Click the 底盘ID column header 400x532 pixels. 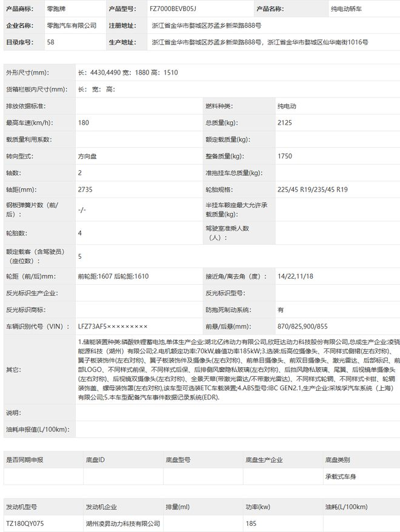(95, 460)
